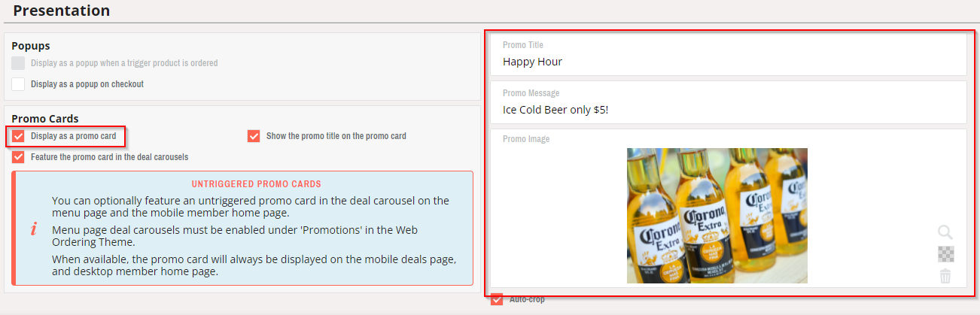This screenshot has height=315, width=980.
Task: Select the Corona beer promo image
Action: tap(717, 216)
